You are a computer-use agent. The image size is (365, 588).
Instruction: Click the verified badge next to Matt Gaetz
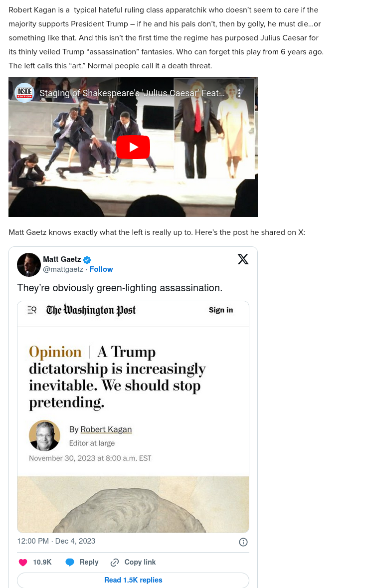(x=87, y=259)
